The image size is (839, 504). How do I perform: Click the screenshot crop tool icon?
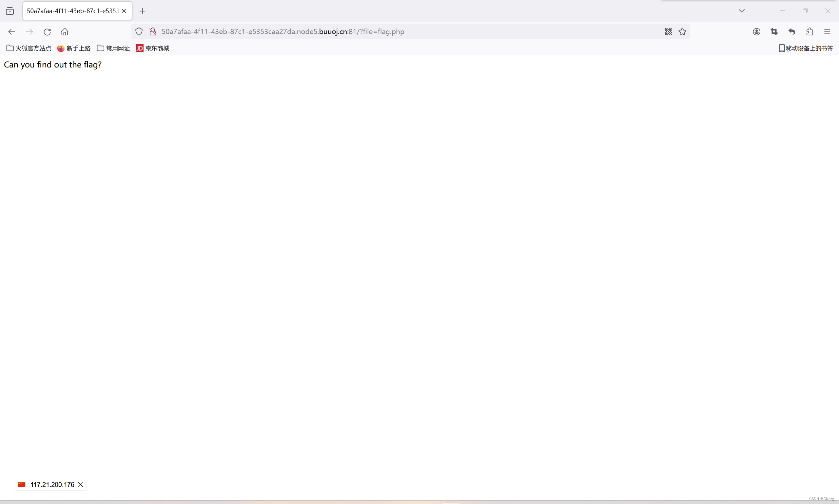click(774, 31)
